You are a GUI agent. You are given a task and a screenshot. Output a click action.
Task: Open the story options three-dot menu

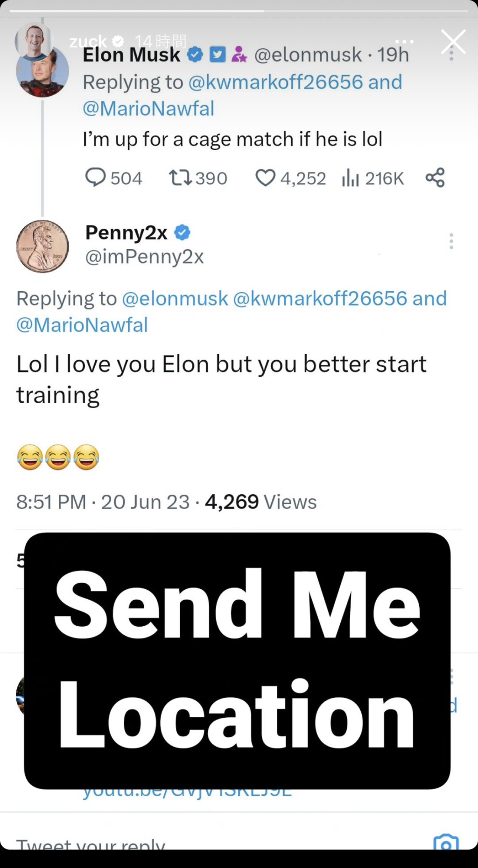click(x=404, y=42)
